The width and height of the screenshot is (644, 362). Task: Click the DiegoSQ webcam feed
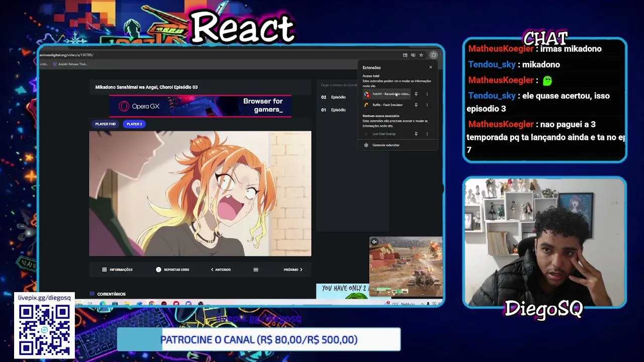coord(544,242)
